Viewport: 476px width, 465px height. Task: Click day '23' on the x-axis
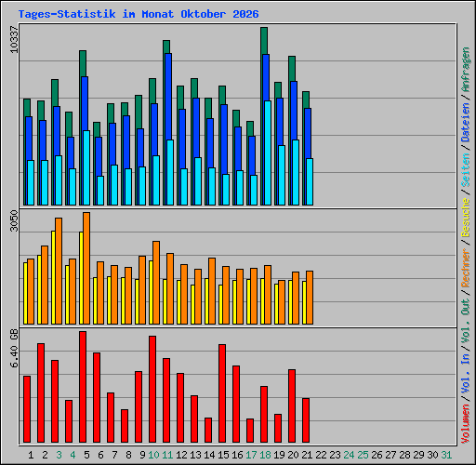coord(335,455)
